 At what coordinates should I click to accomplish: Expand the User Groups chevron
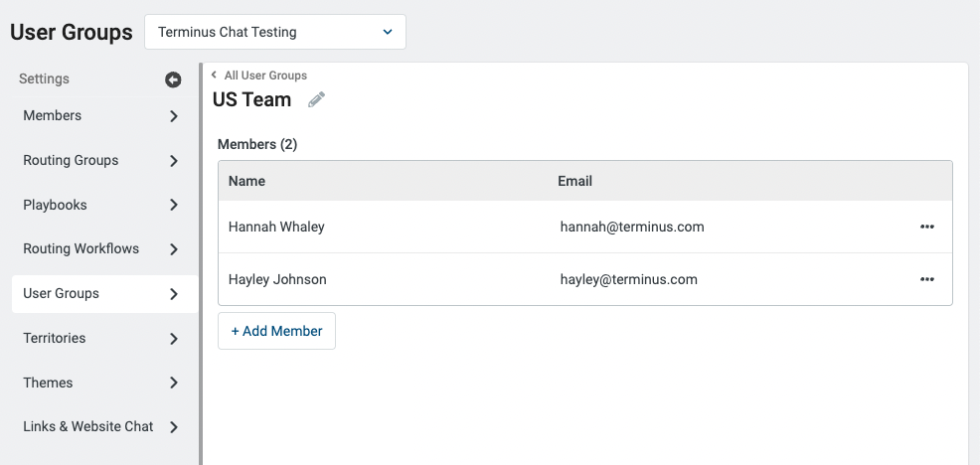(174, 294)
